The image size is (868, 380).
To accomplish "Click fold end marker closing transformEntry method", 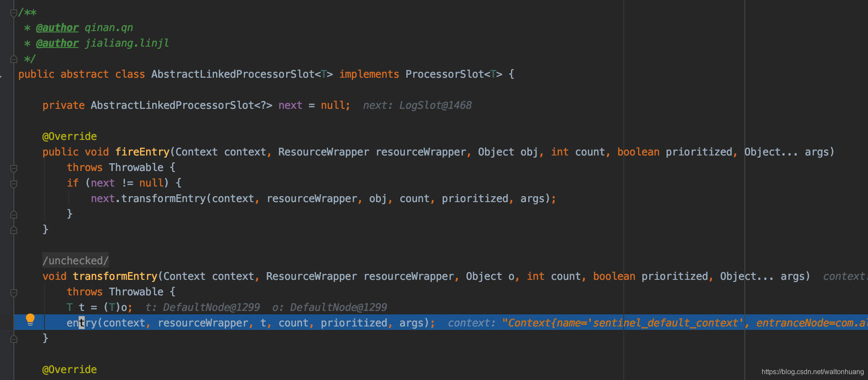I will tap(13, 339).
